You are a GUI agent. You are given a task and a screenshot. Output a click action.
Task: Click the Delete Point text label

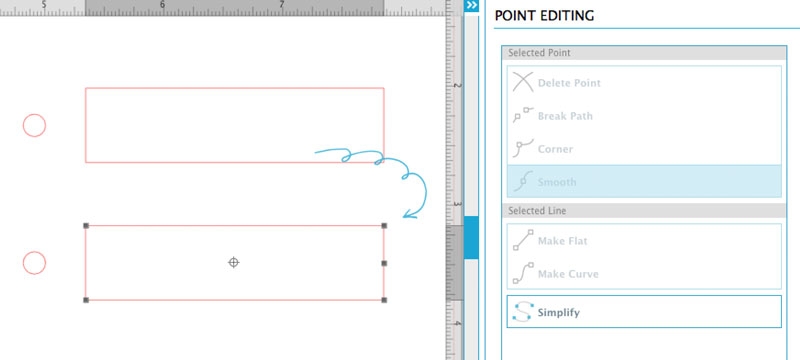tap(569, 83)
